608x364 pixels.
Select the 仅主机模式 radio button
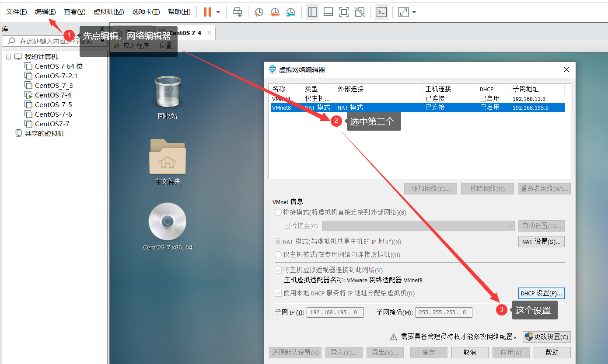click(278, 255)
